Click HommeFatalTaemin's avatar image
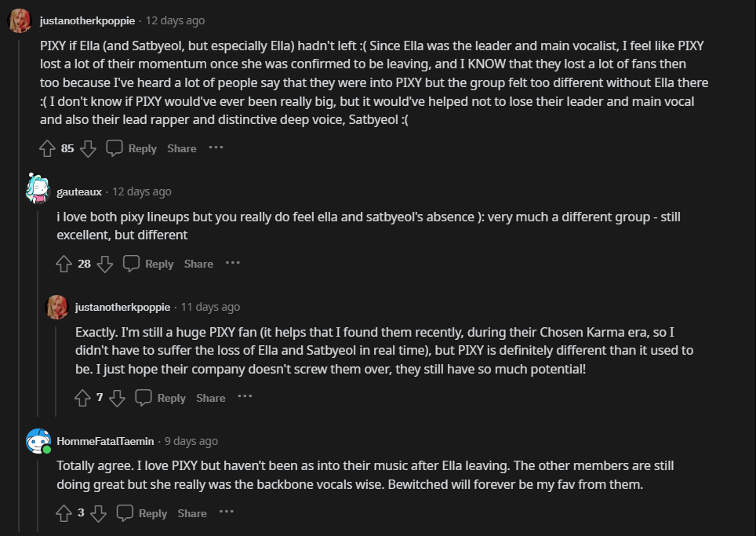The height and width of the screenshot is (536, 756). [38, 441]
